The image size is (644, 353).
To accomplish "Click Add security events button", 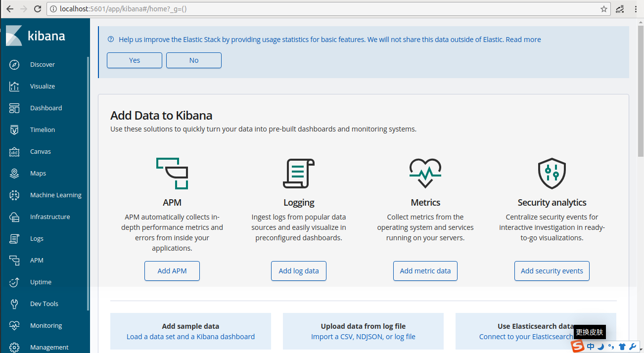I will [x=552, y=271].
